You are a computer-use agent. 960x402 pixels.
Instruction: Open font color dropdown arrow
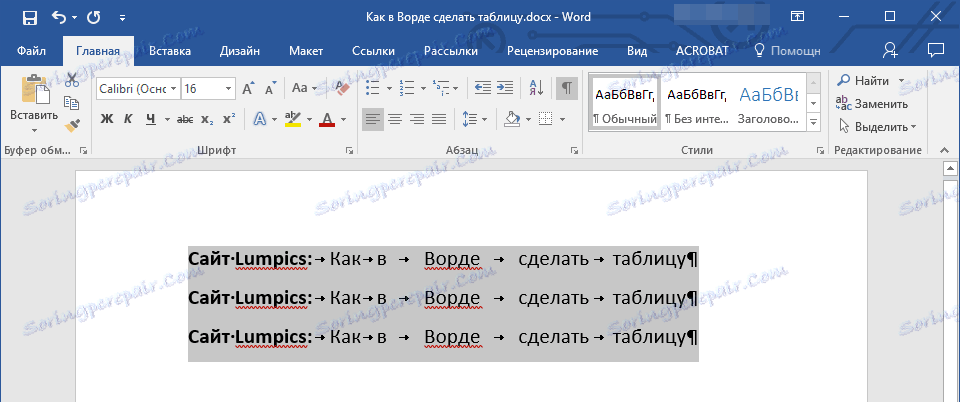pos(343,119)
